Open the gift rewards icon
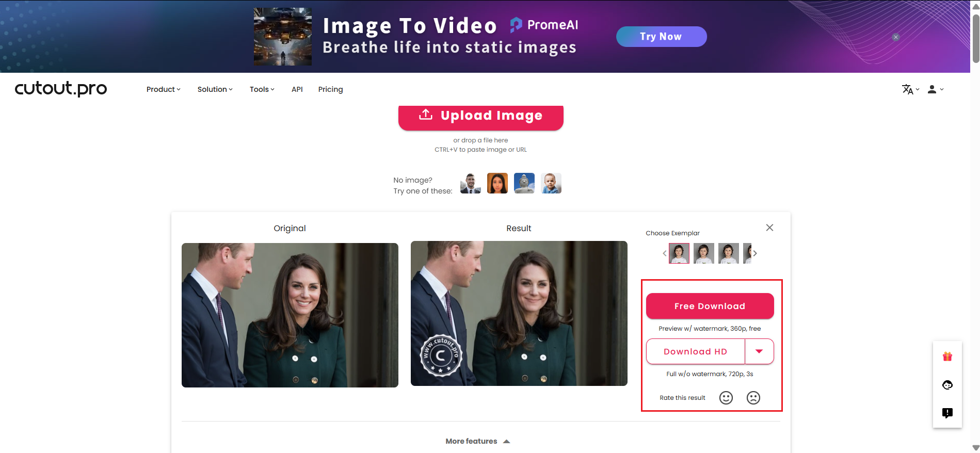Screen dimensions: 980x453 (947, 357)
